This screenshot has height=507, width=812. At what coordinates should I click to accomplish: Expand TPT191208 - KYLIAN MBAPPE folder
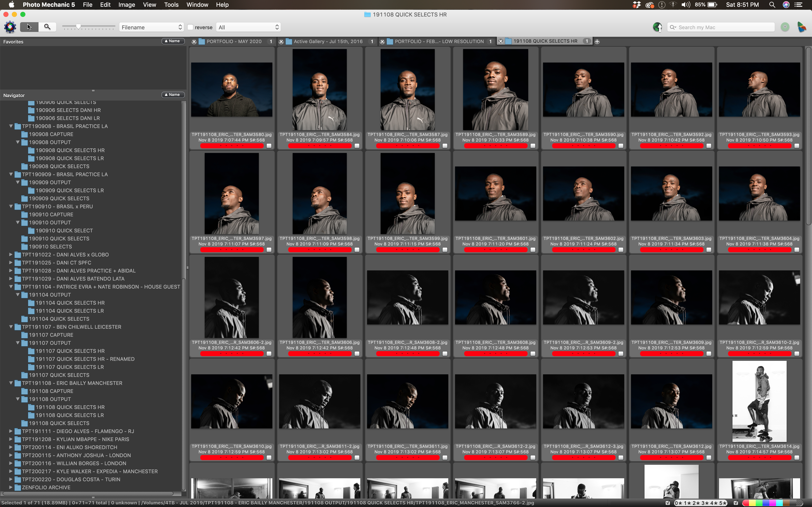pos(11,439)
